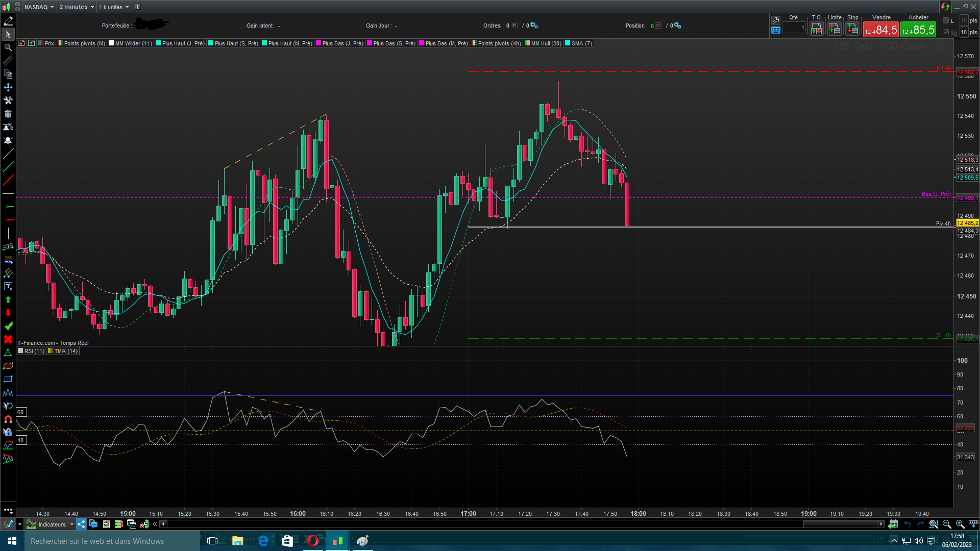
Task: Open the Indicateurs menu
Action: [52, 524]
